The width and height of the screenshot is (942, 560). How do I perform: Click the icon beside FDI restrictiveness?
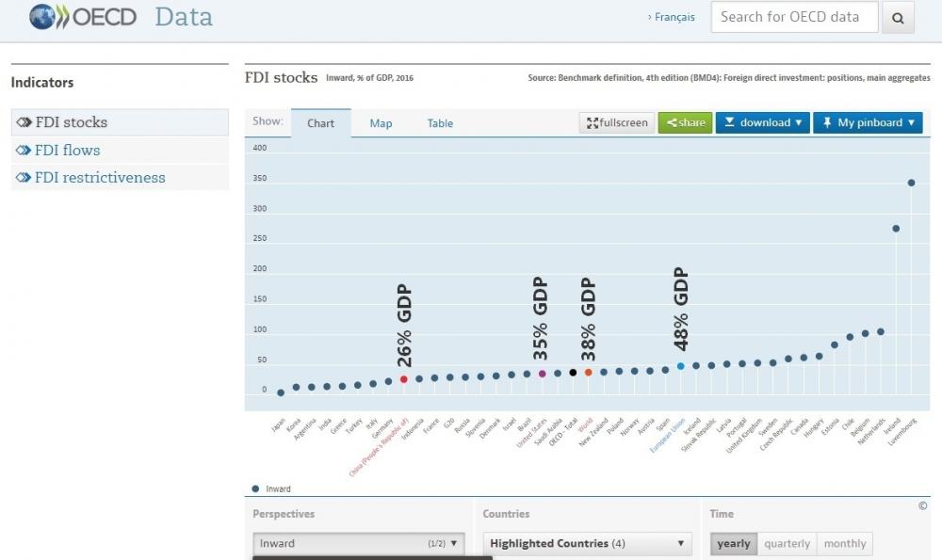coord(24,177)
